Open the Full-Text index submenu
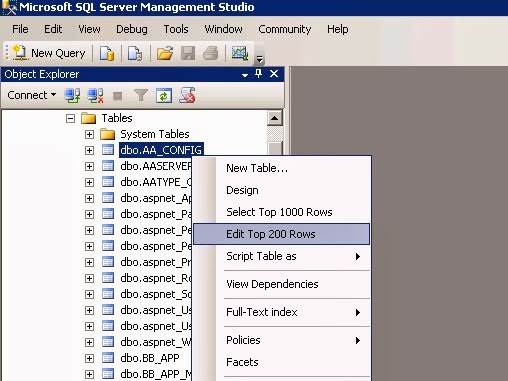Screen dimensions: 508x381 coord(282,312)
